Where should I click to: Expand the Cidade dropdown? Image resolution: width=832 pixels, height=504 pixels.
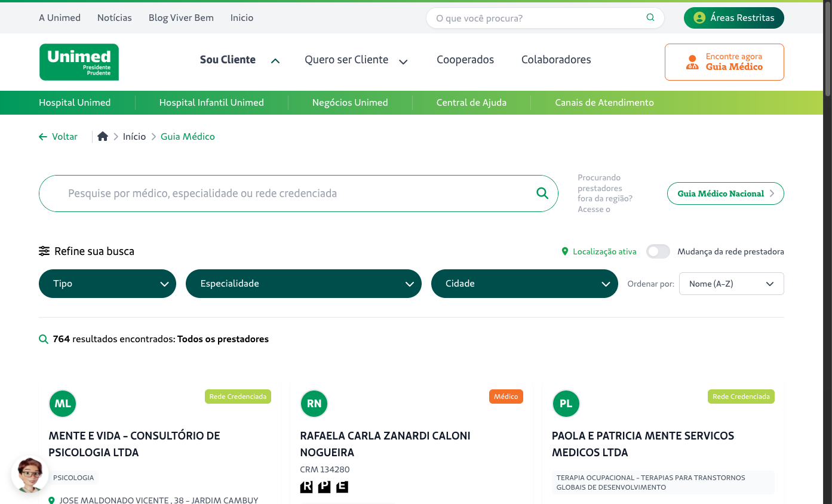pos(524,283)
